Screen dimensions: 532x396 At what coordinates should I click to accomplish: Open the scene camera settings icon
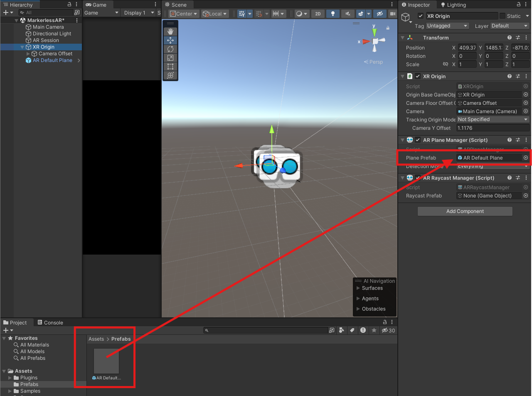[x=392, y=14]
